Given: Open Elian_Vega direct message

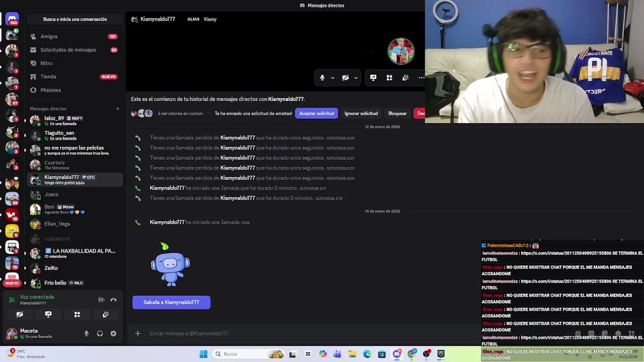Looking at the screenshot, I should click(x=74, y=224).
